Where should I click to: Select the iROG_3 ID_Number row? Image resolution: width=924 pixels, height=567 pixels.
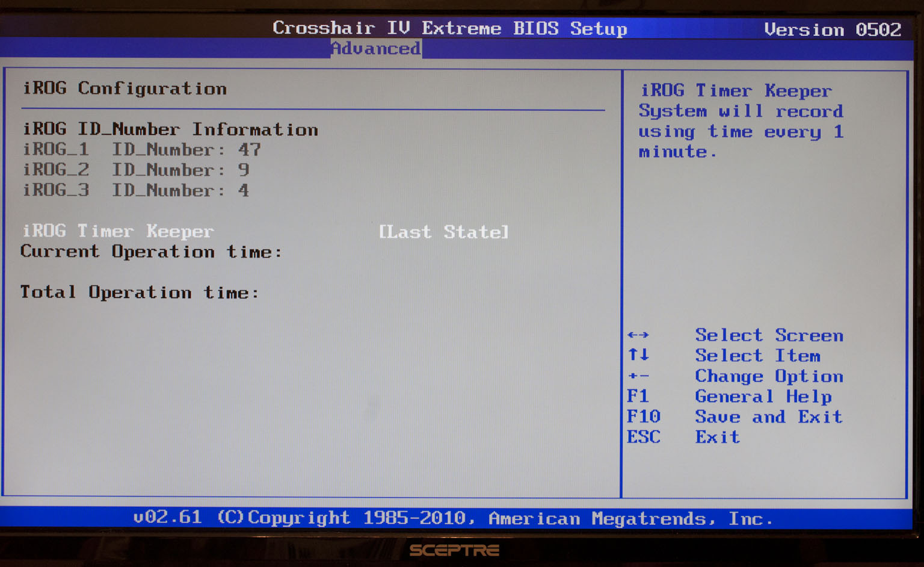click(136, 190)
